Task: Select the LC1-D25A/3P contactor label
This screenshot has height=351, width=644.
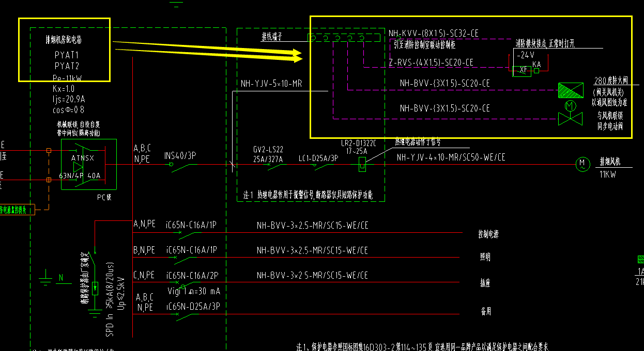Action: tap(318, 159)
